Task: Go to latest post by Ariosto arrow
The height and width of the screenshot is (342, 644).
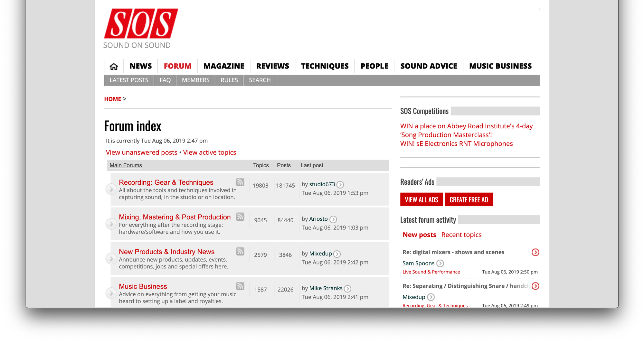Action: (x=333, y=219)
